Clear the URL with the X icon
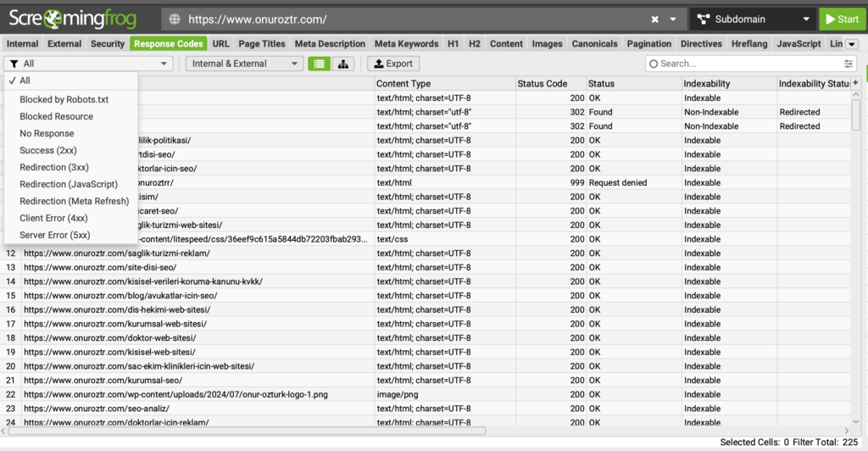Screen dimensions: 868x451 click(655, 19)
